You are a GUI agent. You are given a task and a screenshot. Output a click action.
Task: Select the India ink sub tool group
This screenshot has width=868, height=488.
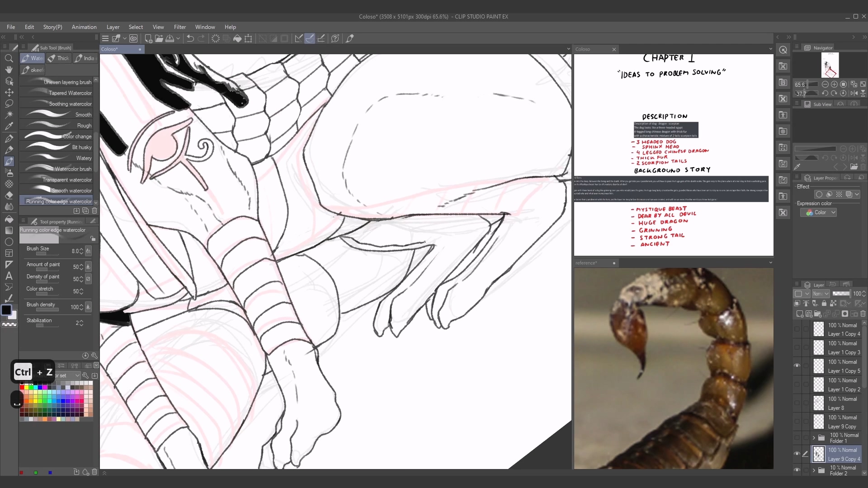tap(85, 58)
